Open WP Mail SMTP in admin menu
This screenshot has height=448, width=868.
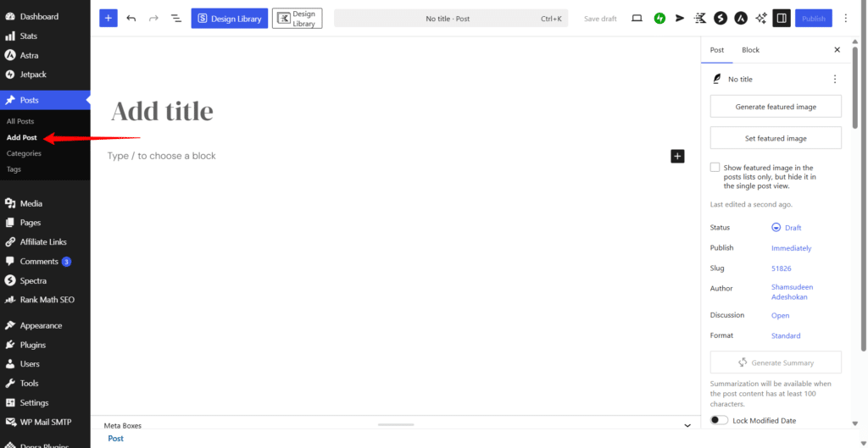click(x=45, y=422)
